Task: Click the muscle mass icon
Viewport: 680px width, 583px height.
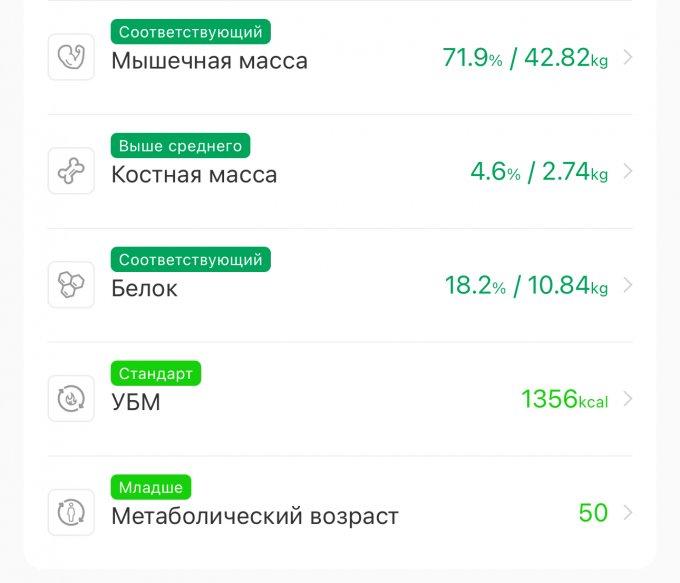Action: tap(71, 57)
